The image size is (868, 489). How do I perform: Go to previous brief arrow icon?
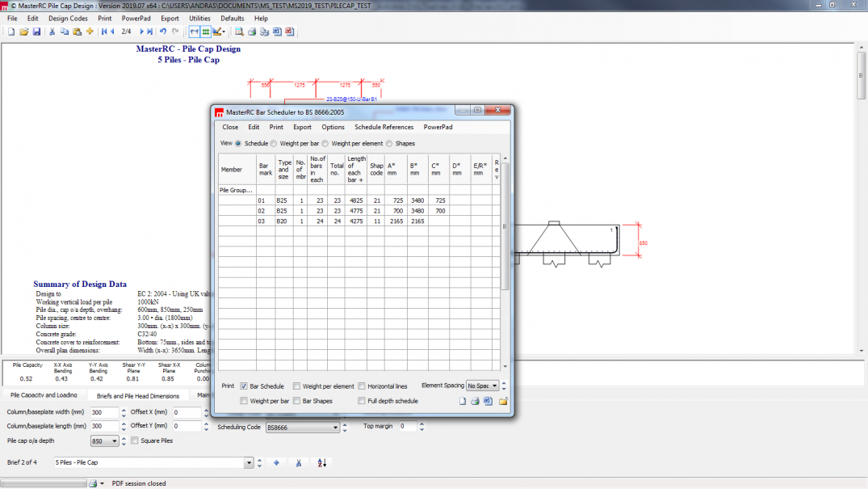point(112,32)
